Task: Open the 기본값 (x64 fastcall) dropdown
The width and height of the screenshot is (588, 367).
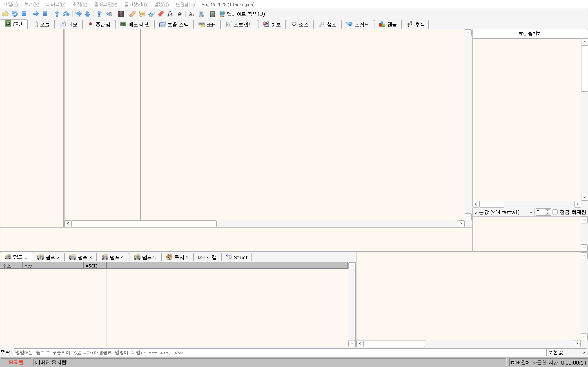Action: 503,212
